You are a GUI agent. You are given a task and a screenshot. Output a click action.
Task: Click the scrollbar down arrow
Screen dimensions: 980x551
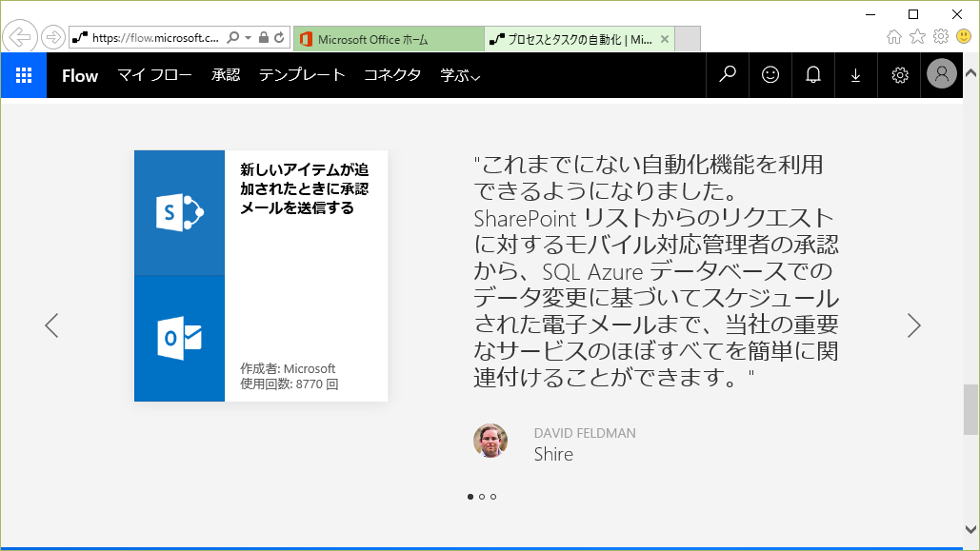click(970, 529)
